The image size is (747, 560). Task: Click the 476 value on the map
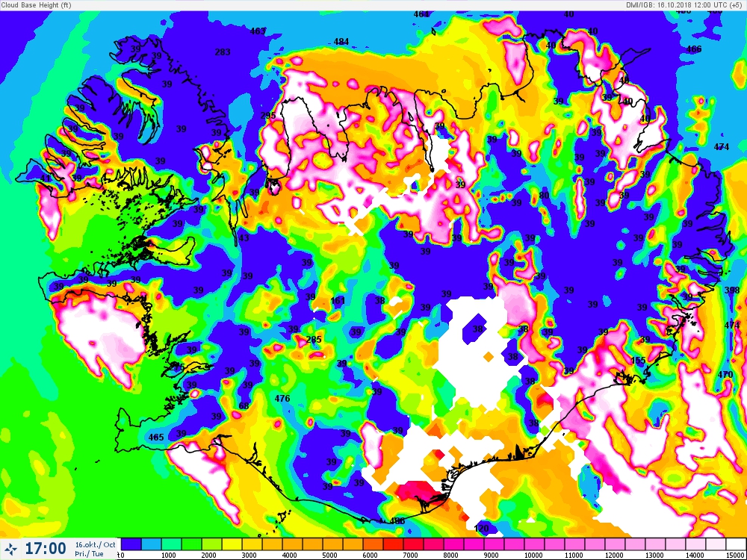(x=282, y=398)
